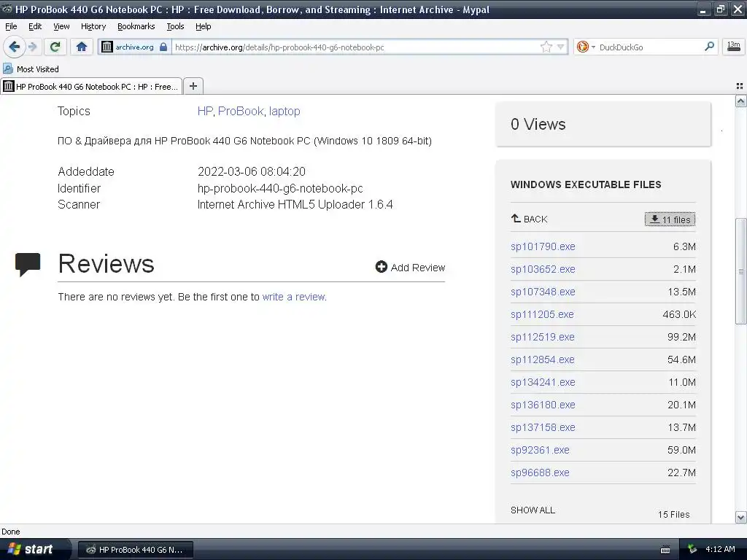Click the WINDOWS EXECUTABLE FILES heading
This screenshot has height=560, width=747.
click(586, 184)
